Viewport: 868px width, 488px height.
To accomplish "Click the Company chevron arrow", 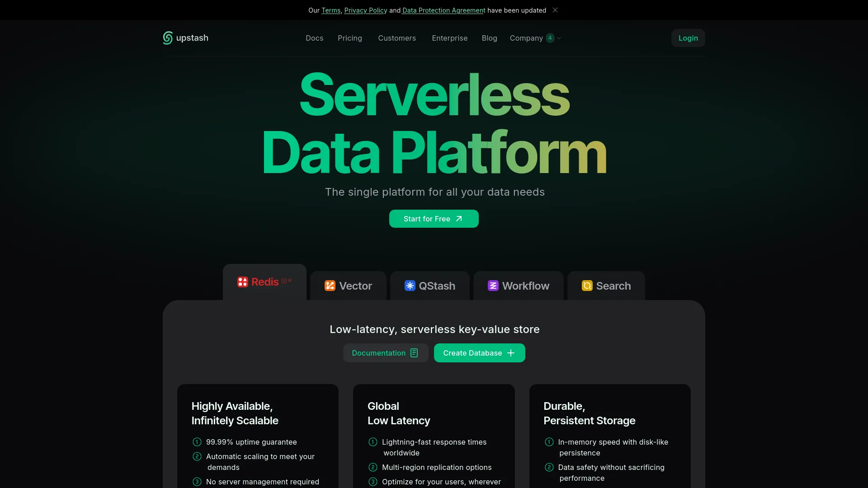I will point(559,38).
